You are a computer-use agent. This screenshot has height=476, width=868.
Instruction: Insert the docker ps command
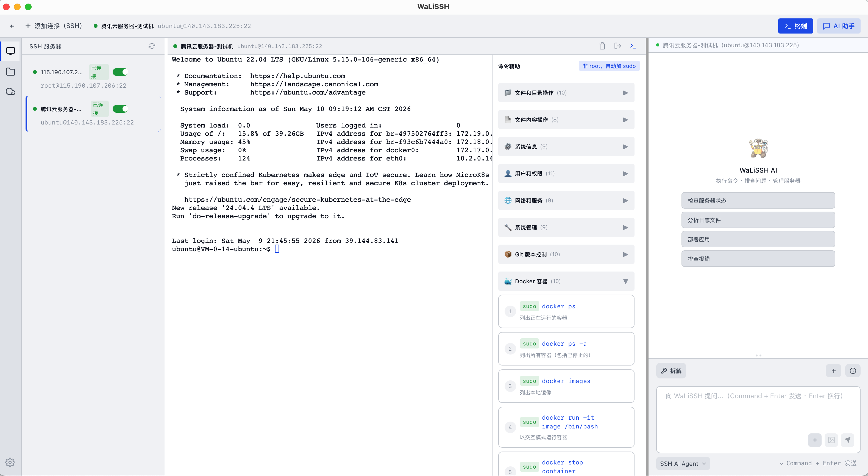coord(566,311)
